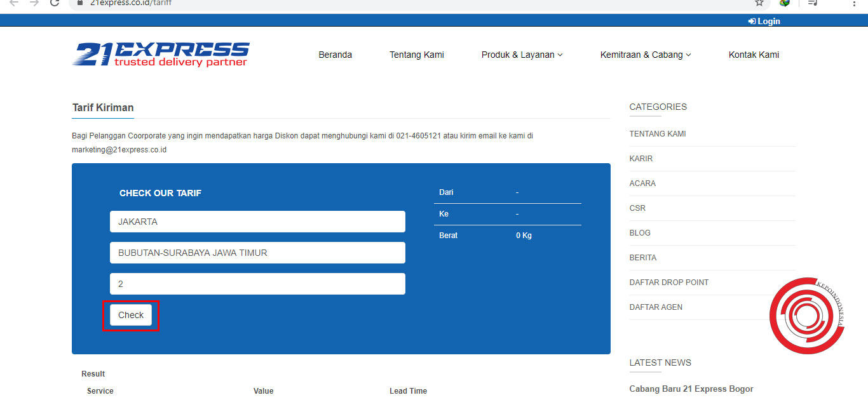Open the browser extensions icon
This screenshot has height=400, width=868.
[x=785, y=3]
